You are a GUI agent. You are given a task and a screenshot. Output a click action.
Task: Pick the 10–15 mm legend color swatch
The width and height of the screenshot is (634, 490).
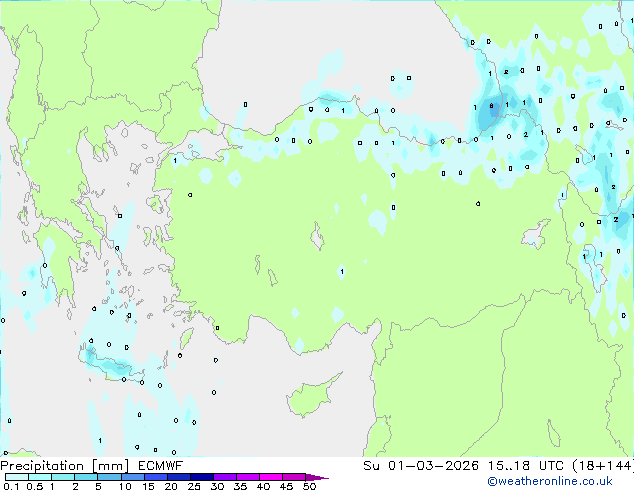point(132,477)
